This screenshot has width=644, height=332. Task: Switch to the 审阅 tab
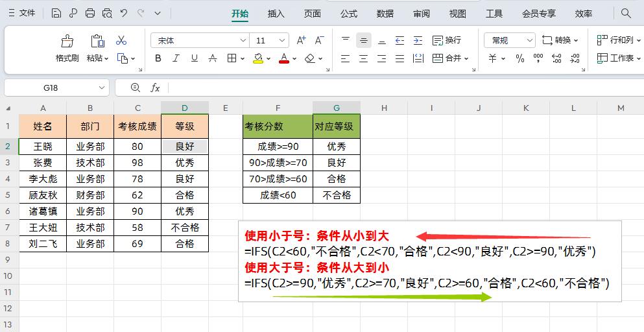click(x=422, y=14)
